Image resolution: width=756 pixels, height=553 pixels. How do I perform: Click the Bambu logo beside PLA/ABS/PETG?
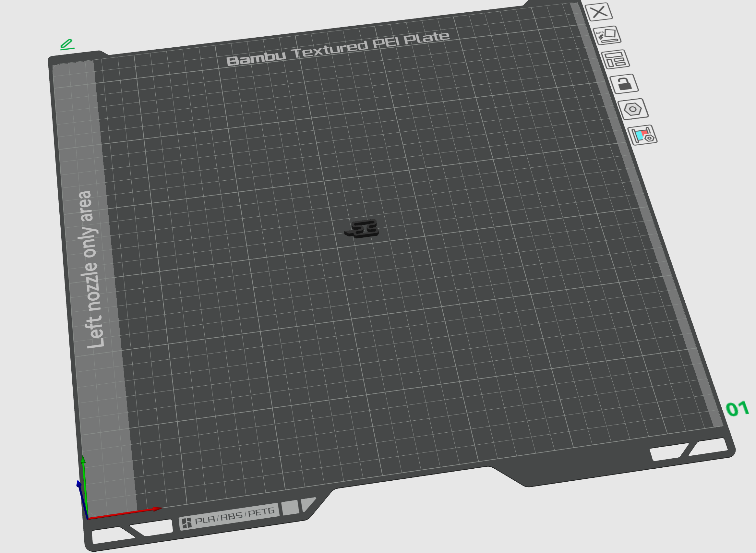[x=186, y=523]
